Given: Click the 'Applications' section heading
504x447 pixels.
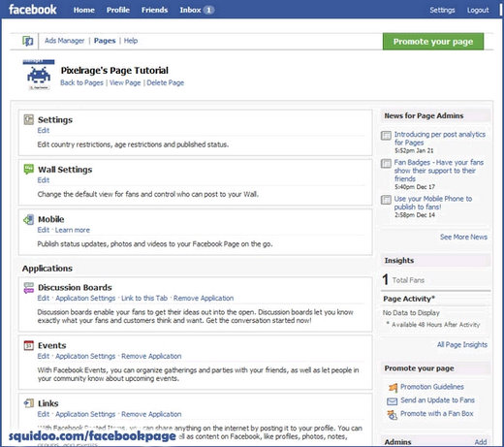Looking at the screenshot, I should 47,269.
